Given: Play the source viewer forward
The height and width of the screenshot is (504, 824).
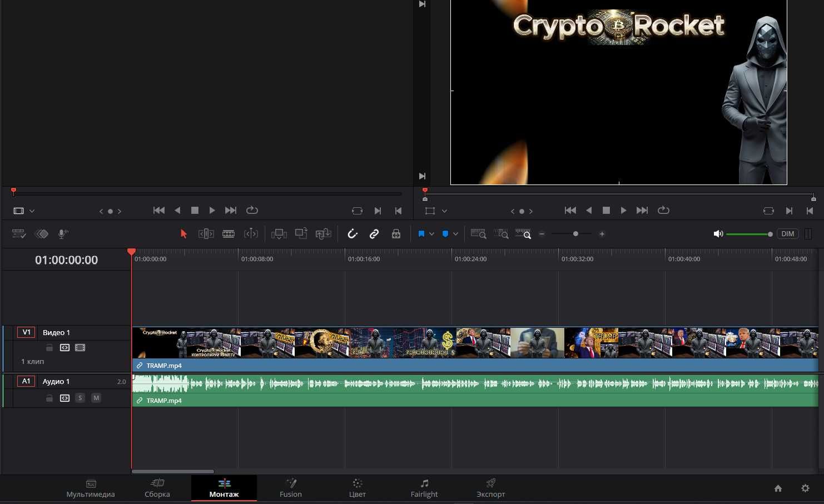Looking at the screenshot, I should point(212,211).
